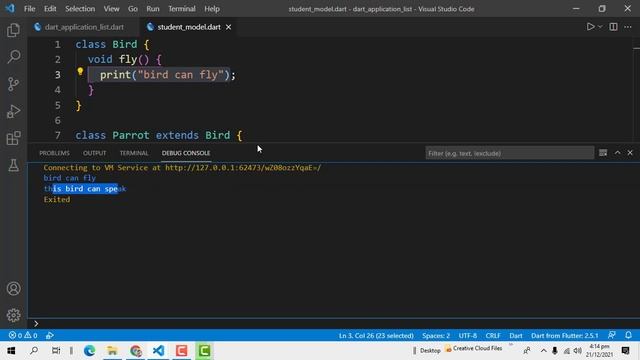
Task: Open Windows taskbar search
Action: [x=34, y=351]
